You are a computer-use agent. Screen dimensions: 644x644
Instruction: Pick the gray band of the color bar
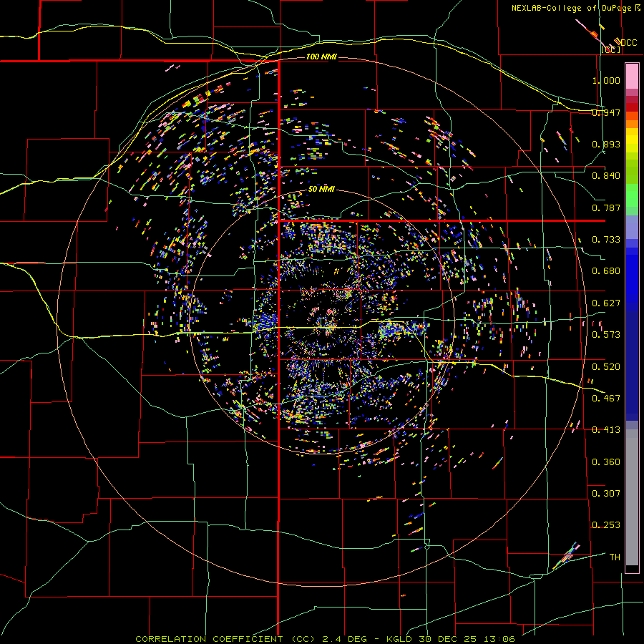coord(632,497)
